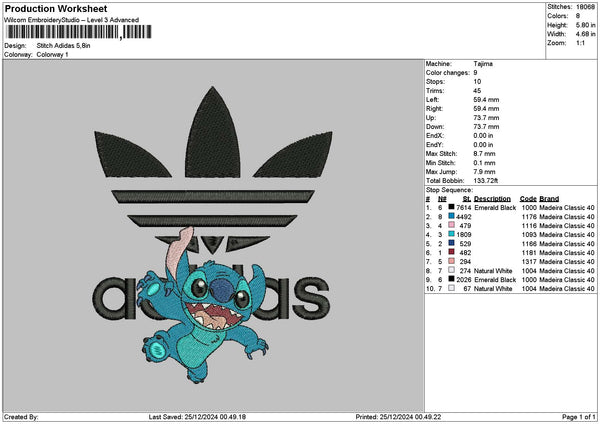Click the white swatch beside 274 stitches

[452, 270]
